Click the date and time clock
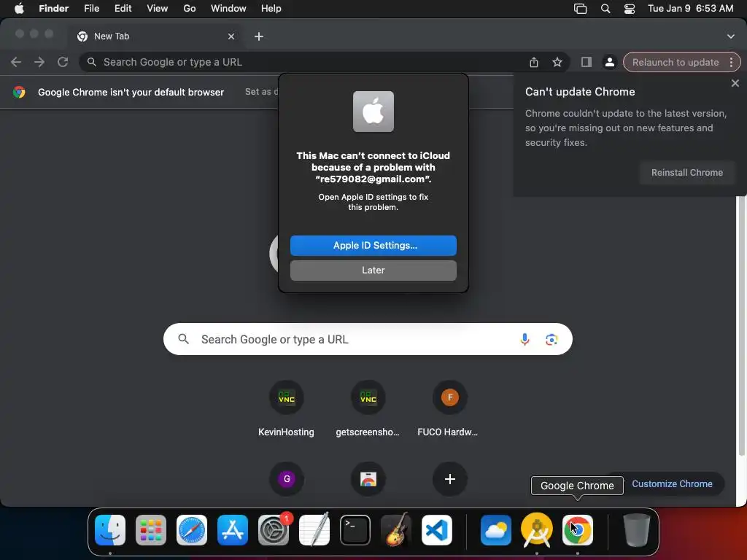 coord(690,9)
